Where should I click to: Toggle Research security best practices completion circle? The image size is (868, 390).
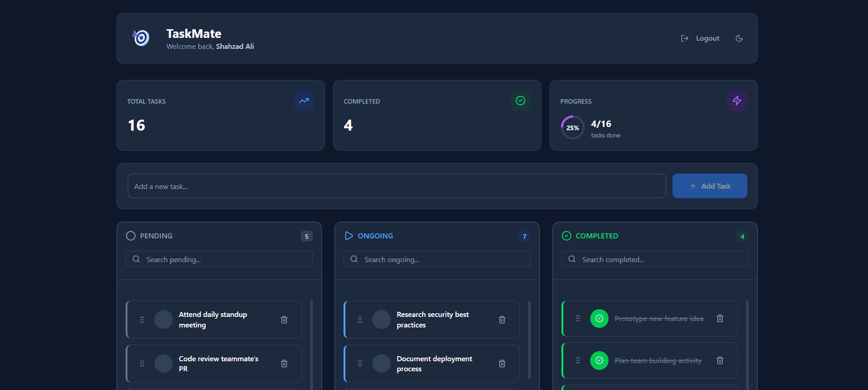click(x=381, y=320)
